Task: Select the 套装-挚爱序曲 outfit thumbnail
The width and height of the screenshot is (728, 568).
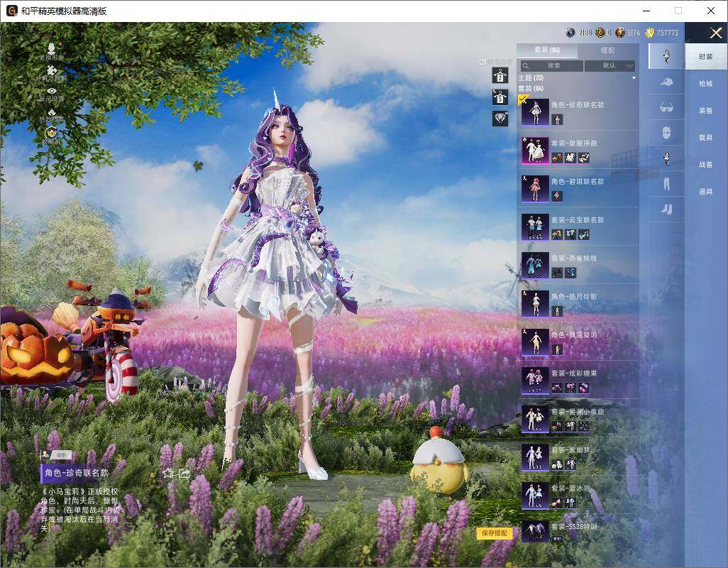Action: click(x=535, y=150)
